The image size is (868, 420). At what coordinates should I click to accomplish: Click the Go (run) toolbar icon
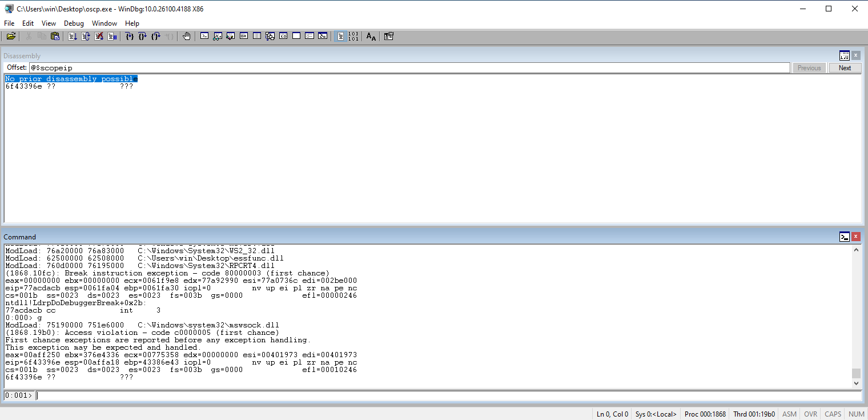click(73, 36)
